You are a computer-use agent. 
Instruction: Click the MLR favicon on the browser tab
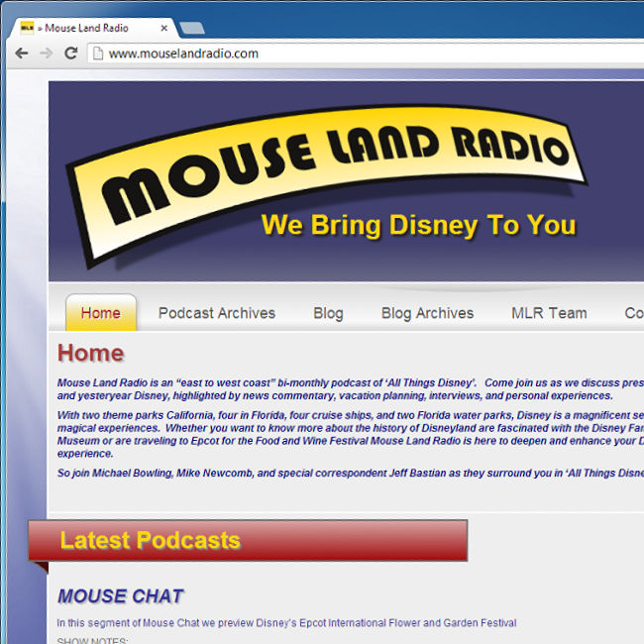coord(27,28)
